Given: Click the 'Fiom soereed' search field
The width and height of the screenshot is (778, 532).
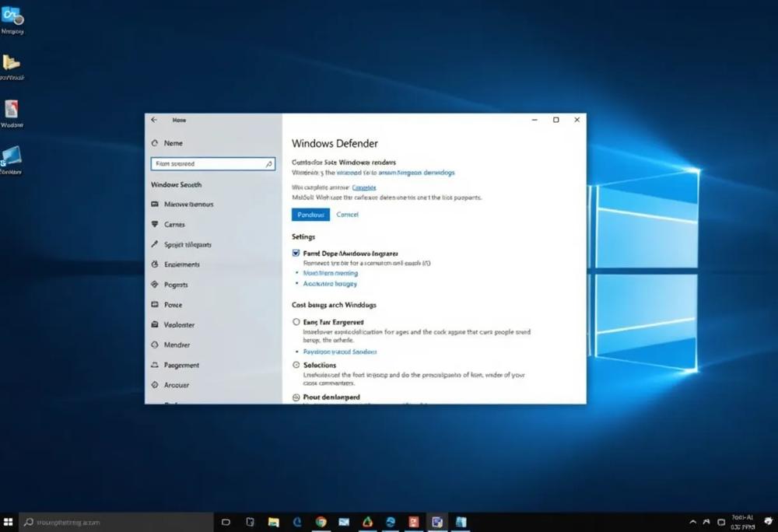Looking at the screenshot, I should point(213,163).
